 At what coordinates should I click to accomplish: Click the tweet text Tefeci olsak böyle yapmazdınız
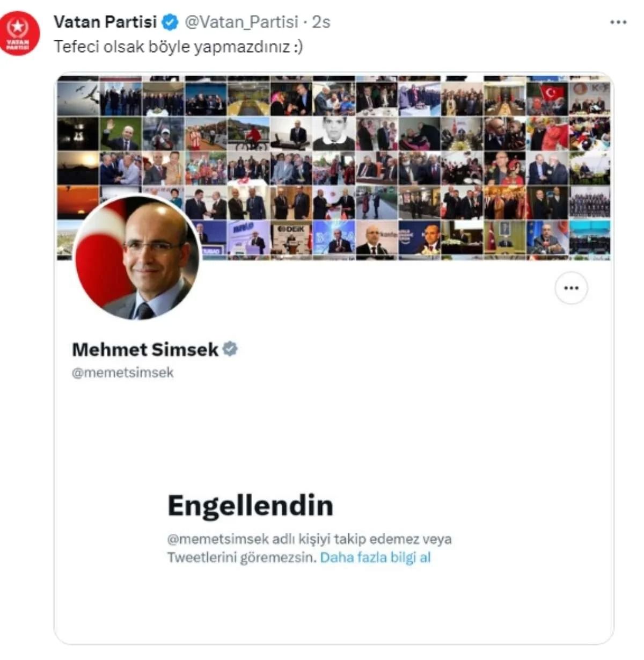point(178,47)
